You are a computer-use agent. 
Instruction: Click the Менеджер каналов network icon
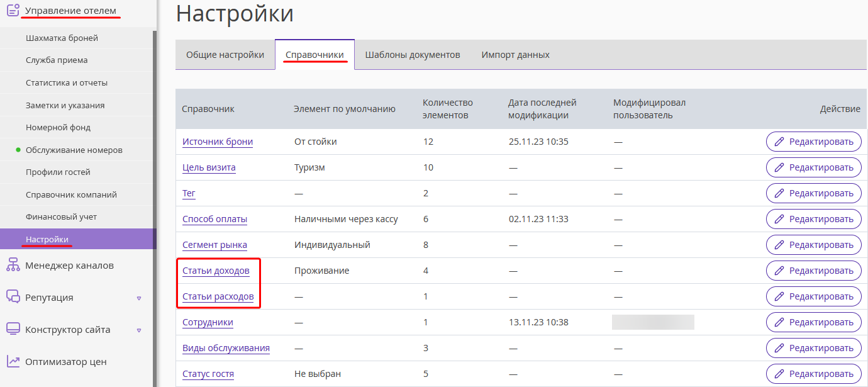[x=13, y=265]
